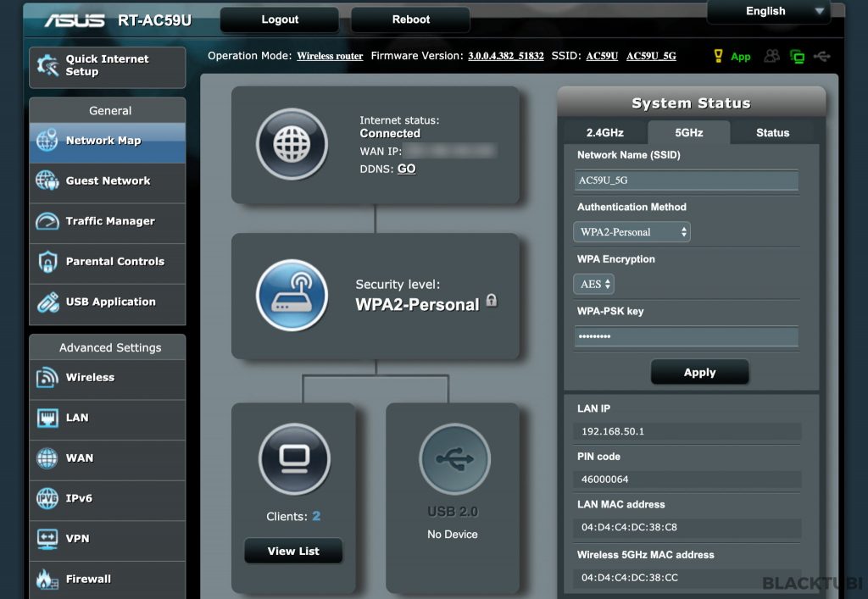Click the LAN MAC address 04:D4:C4:DC:38:C8
868x599 pixels.
click(629, 527)
